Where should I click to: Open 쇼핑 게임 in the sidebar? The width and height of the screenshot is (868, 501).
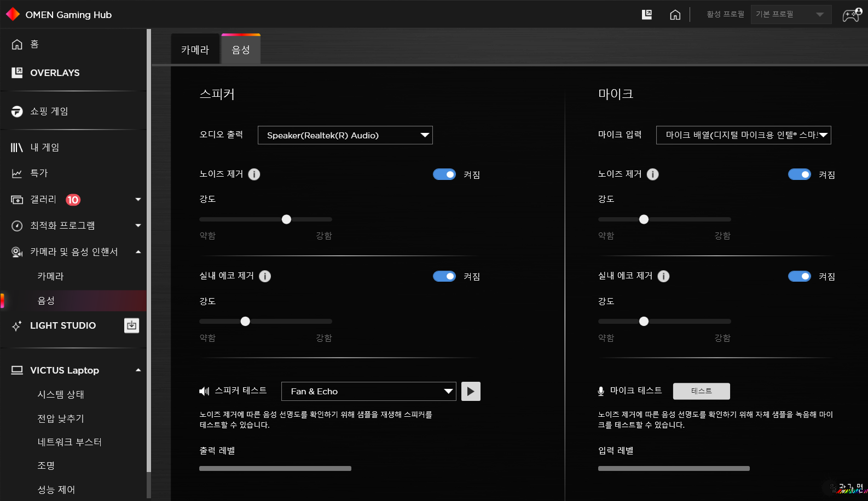tap(49, 112)
